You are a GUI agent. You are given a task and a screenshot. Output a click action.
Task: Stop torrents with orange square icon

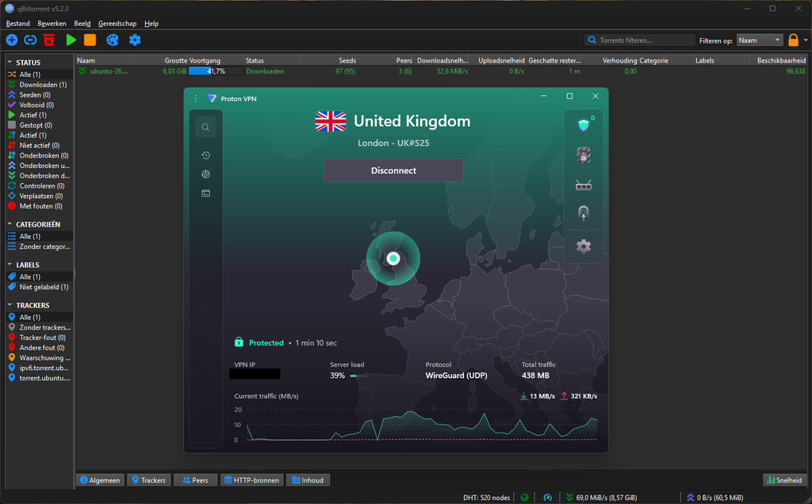[90, 40]
